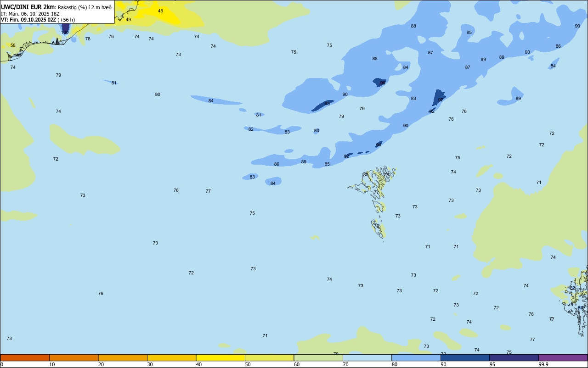Click the 30–40 amber legend segment
This screenshot has height=368, width=588.
[x=171, y=357]
